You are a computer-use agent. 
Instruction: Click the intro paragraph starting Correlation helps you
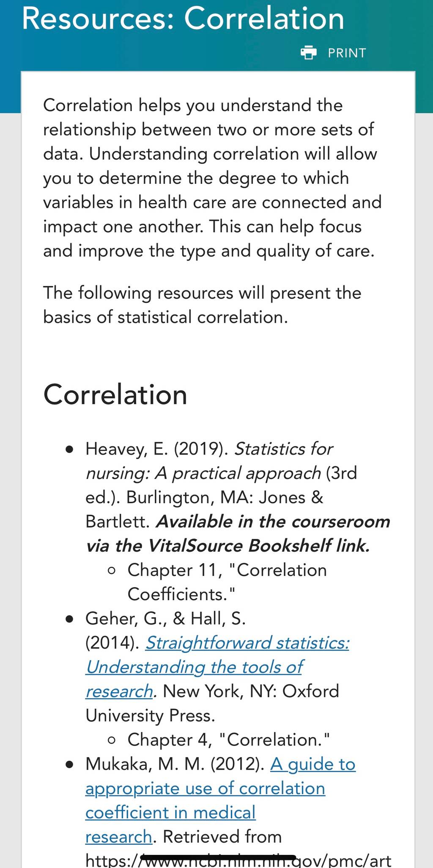212,178
